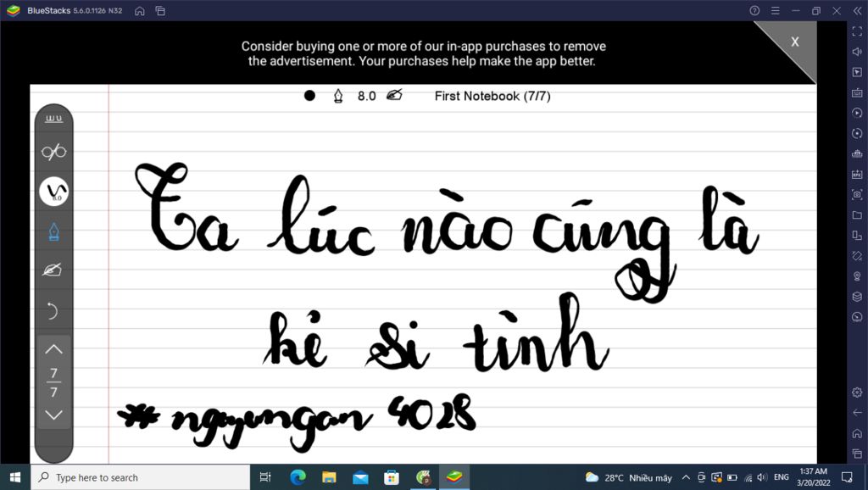Open the Windows notification center
Image resolution: width=868 pixels, height=490 pixels.
847,477
